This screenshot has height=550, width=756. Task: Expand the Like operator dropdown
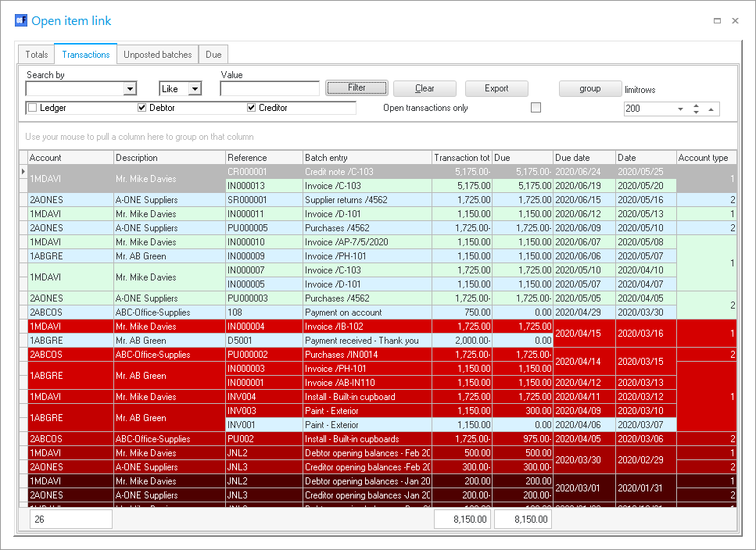click(x=194, y=89)
